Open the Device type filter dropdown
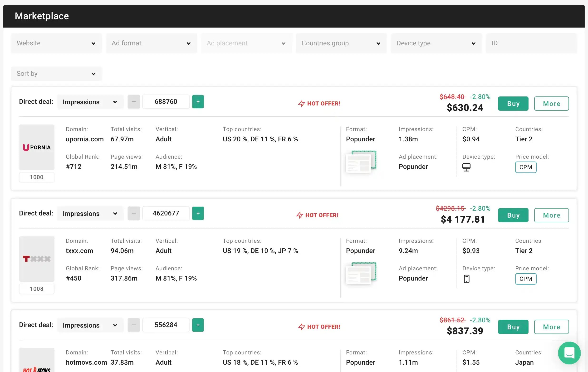This screenshot has height=372, width=588. pyautogui.click(x=436, y=43)
